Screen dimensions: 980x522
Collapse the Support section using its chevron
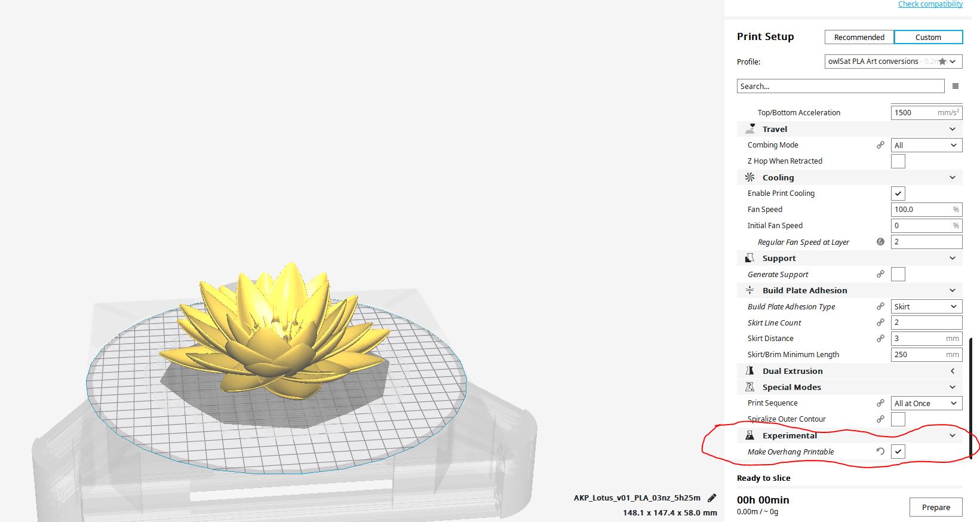tap(953, 258)
